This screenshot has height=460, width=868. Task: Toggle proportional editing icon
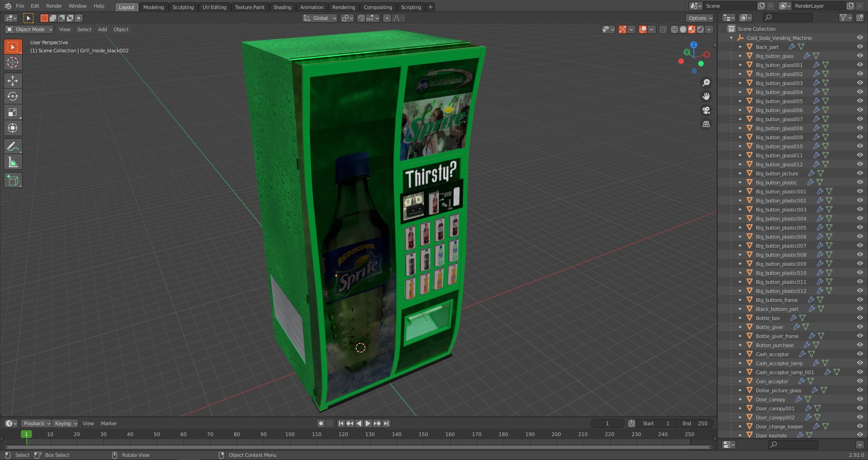click(387, 18)
